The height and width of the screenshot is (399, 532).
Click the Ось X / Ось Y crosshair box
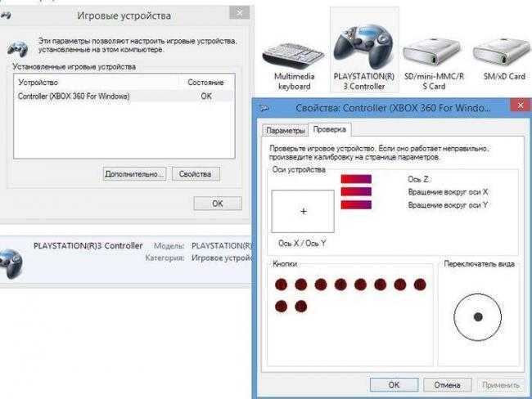(303, 211)
